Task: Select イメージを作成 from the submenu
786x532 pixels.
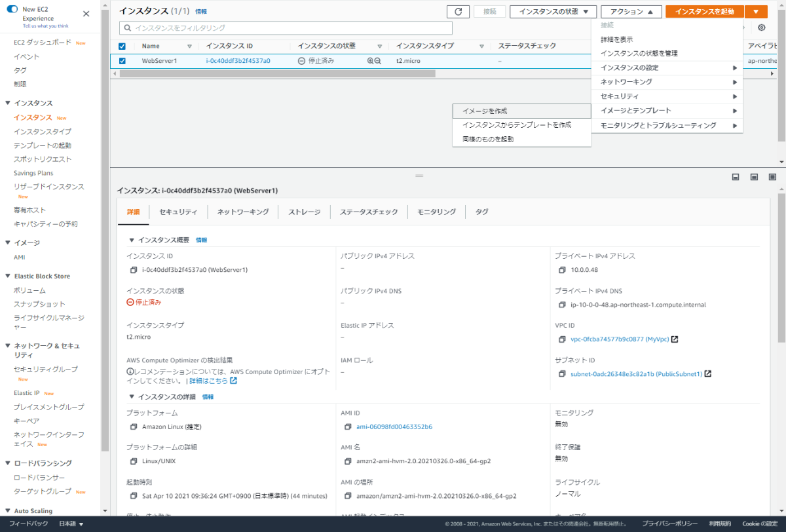Action: (521, 111)
